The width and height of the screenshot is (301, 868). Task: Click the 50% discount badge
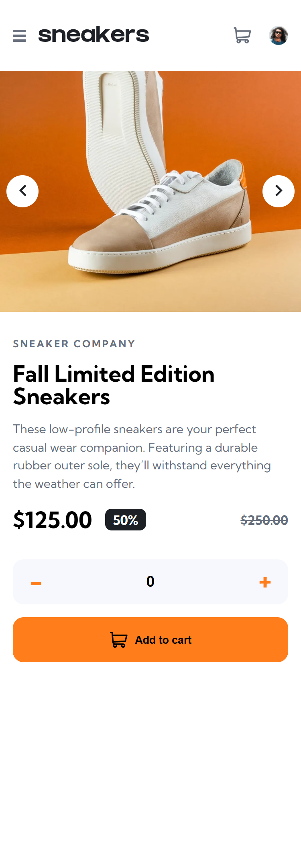pos(126,520)
